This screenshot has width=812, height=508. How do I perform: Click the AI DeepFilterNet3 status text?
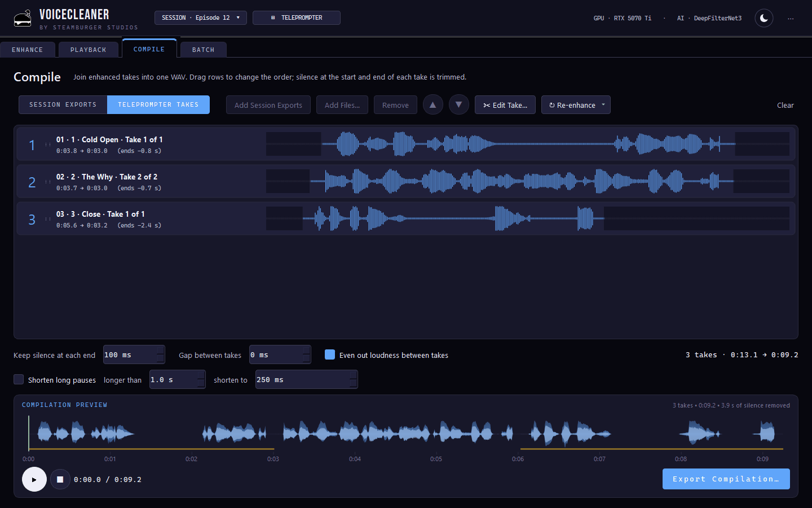coord(709,18)
